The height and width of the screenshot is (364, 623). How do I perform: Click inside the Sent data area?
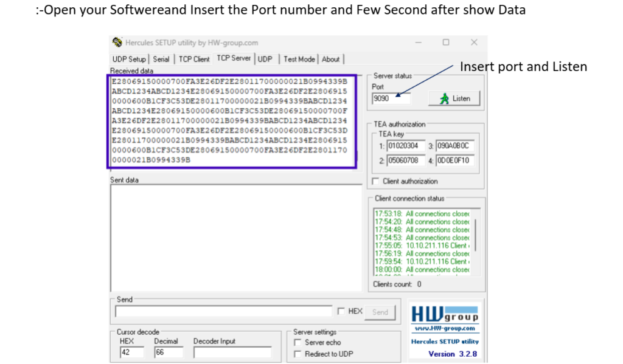point(236,238)
